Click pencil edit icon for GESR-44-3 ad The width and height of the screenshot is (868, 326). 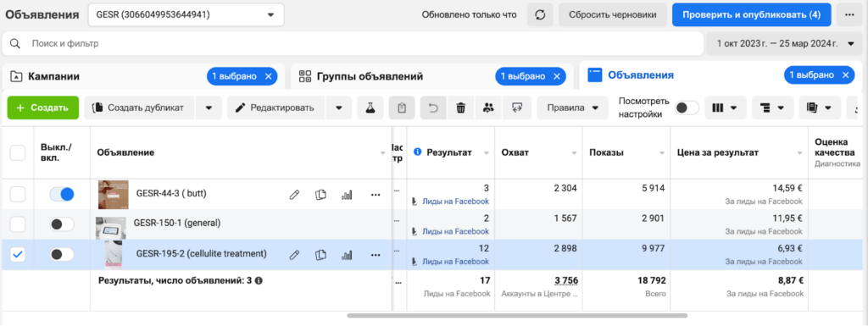(295, 195)
